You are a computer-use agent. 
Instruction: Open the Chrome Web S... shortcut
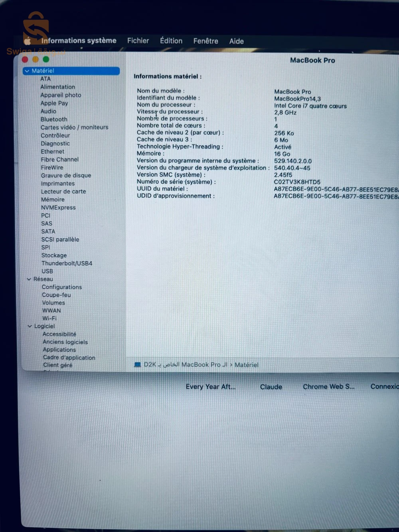329,387
